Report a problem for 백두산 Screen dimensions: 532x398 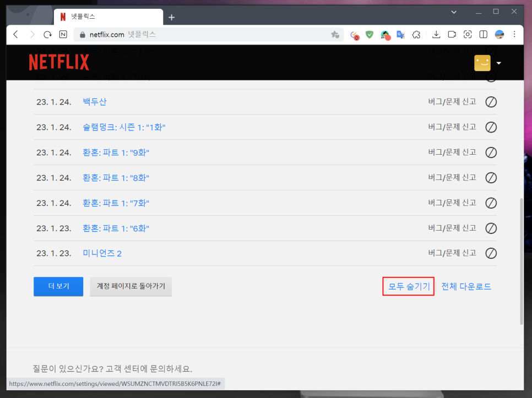click(452, 102)
